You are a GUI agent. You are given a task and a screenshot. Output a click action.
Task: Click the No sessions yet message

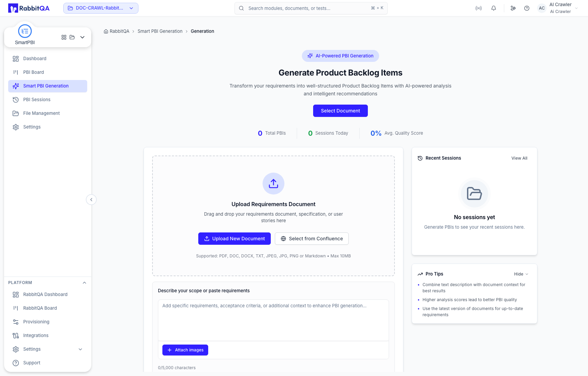[475, 217]
